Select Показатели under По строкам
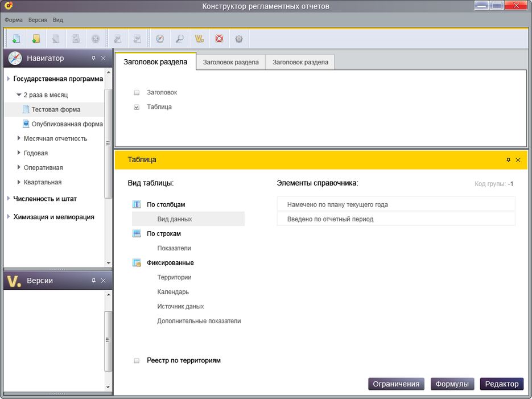This screenshot has width=532, height=399. pyautogui.click(x=174, y=248)
